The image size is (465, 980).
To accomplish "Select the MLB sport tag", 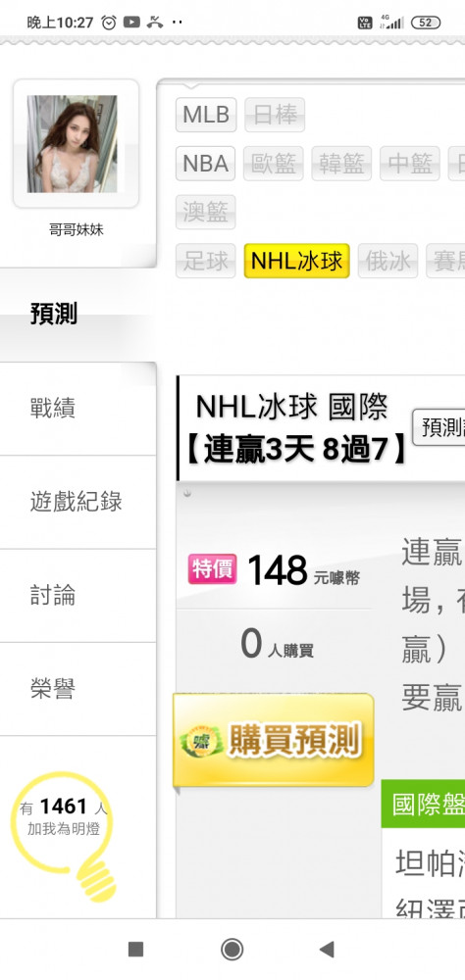I will tap(206, 115).
